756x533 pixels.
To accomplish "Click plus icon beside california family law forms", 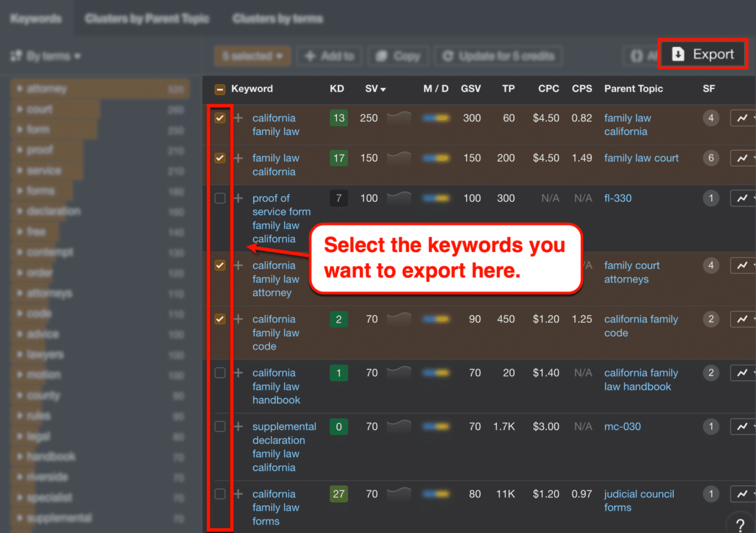I will [239, 494].
